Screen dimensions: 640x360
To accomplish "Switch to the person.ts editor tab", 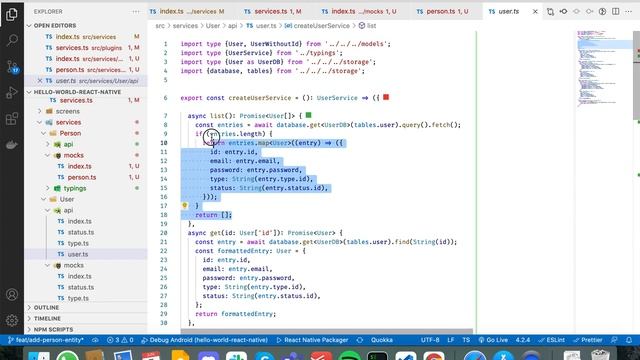I will (x=442, y=11).
